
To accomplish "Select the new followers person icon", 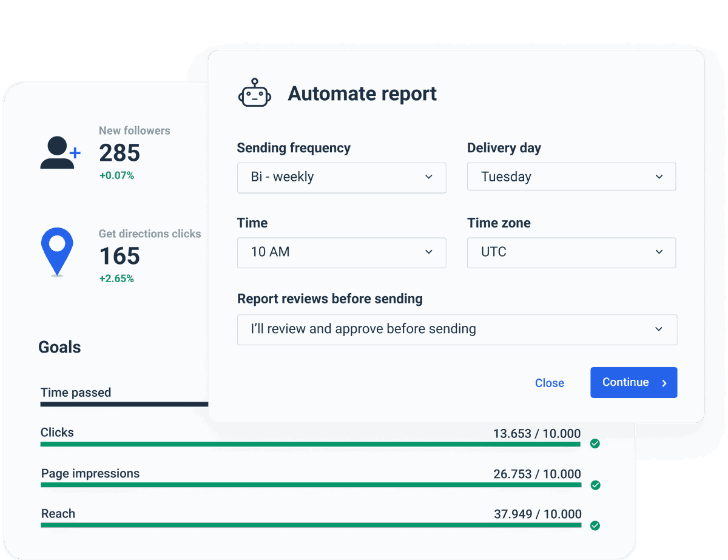I will point(59,152).
